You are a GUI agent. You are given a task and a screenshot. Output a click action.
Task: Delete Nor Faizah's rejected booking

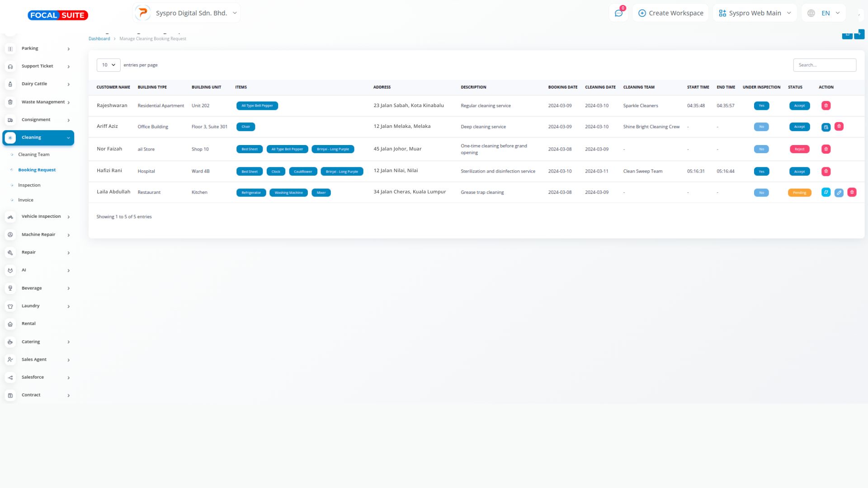pos(826,149)
